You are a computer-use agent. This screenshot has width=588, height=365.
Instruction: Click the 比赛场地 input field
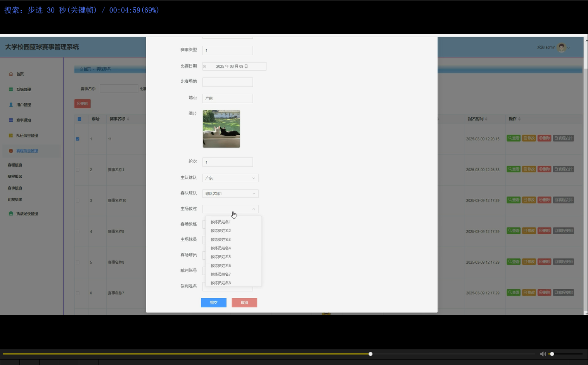[x=228, y=82]
